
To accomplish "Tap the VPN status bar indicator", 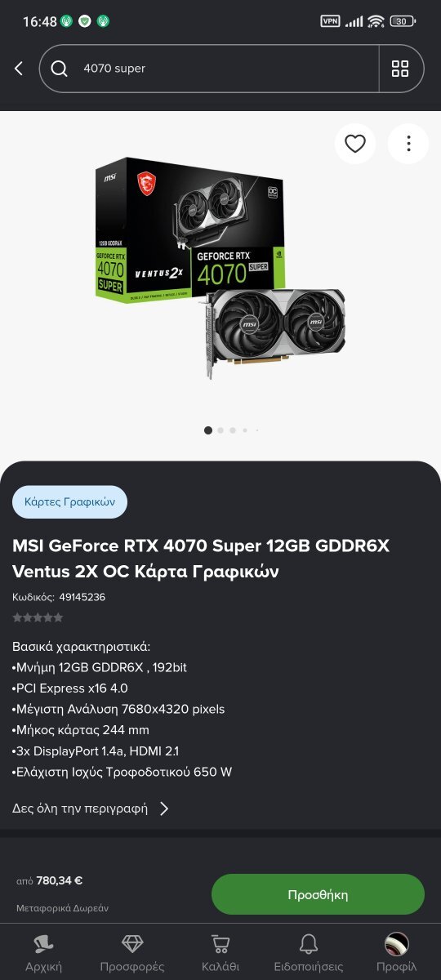I will tap(330, 21).
